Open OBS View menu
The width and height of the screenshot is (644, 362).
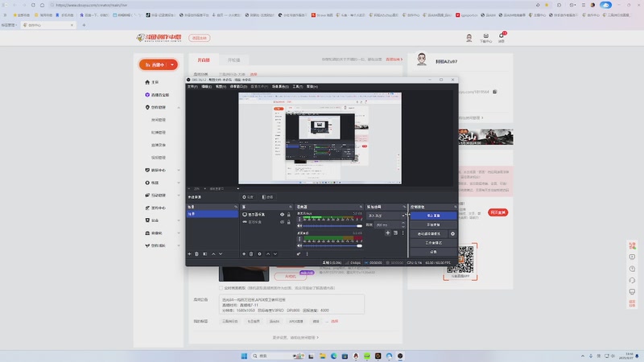click(221, 87)
